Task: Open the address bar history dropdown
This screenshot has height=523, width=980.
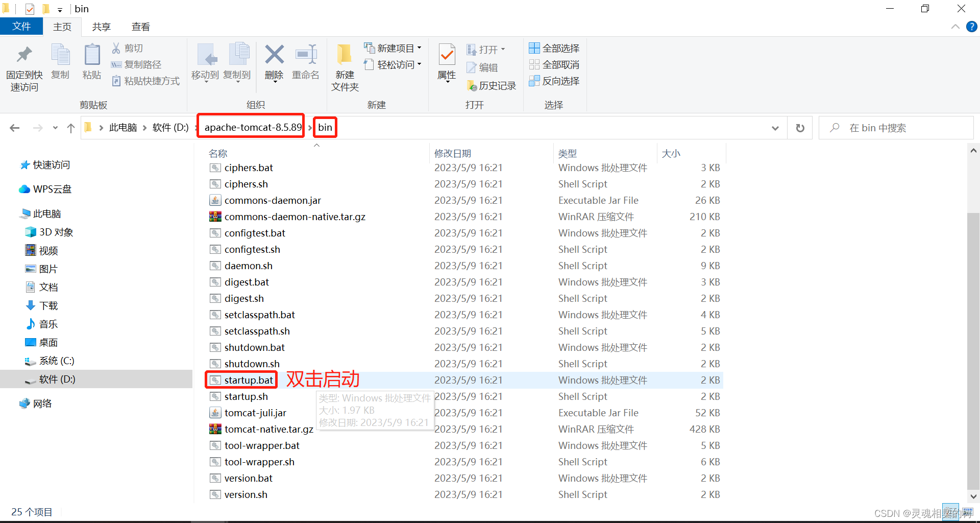Action: tap(775, 128)
